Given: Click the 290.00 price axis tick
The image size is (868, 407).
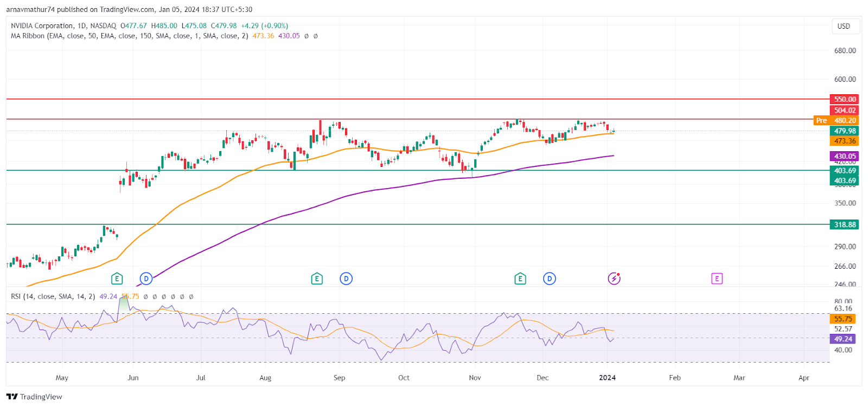Looking at the screenshot, I should [x=845, y=247].
